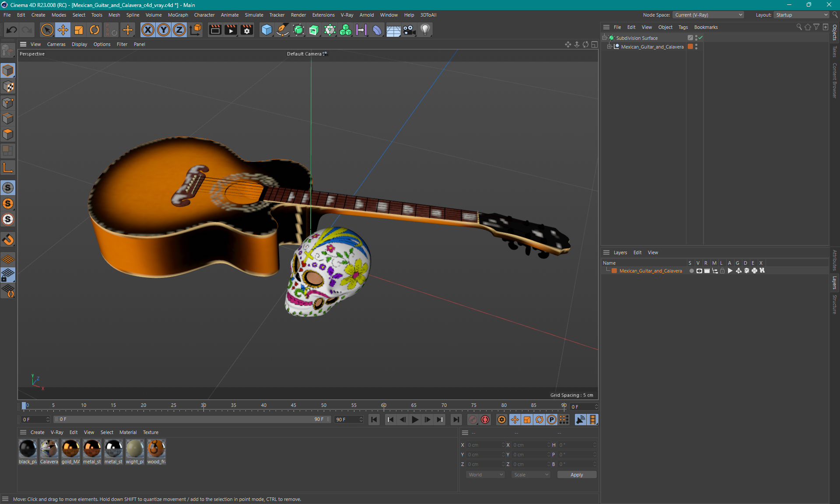Enable Polygons mode in left sidebar
This screenshot has height=504, width=840.
[x=8, y=134]
